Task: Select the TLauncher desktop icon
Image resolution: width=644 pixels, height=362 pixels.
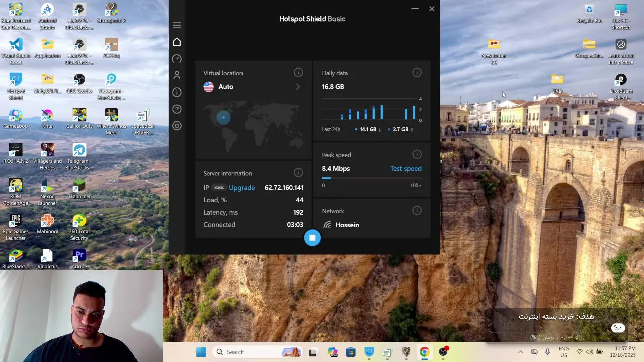Action: pos(79,190)
